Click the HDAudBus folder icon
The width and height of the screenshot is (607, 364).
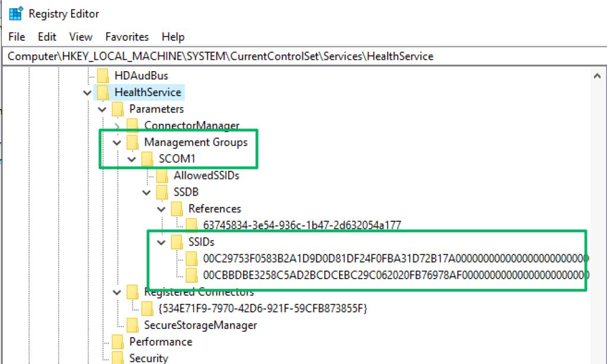click(x=103, y=76)
